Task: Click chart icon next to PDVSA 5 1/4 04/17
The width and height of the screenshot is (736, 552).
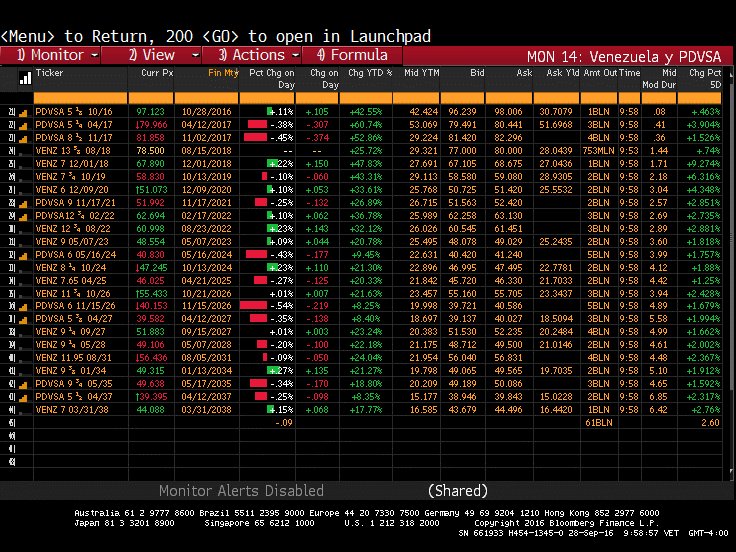Action: (x=24, y=124)
